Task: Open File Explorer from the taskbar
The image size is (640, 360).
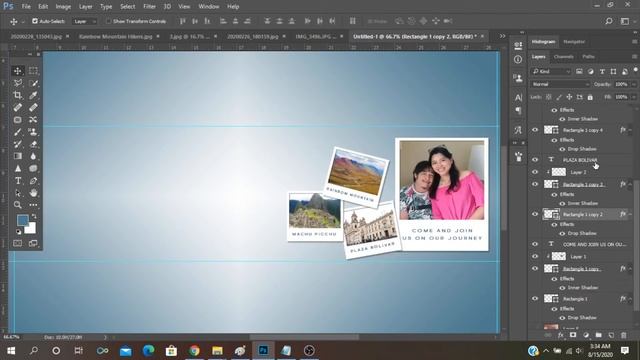Action: pyautogui.click(x=217, y=351)
